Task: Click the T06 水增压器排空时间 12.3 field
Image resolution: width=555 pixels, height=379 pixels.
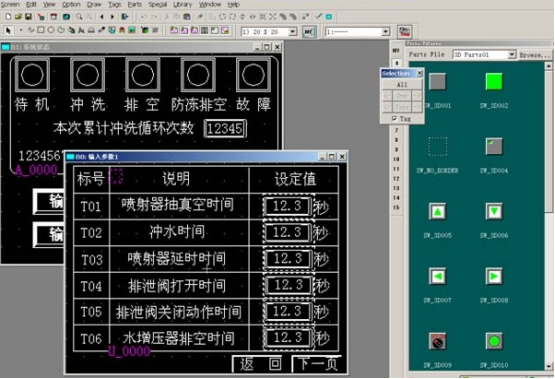Action: (x=288, y=337)
